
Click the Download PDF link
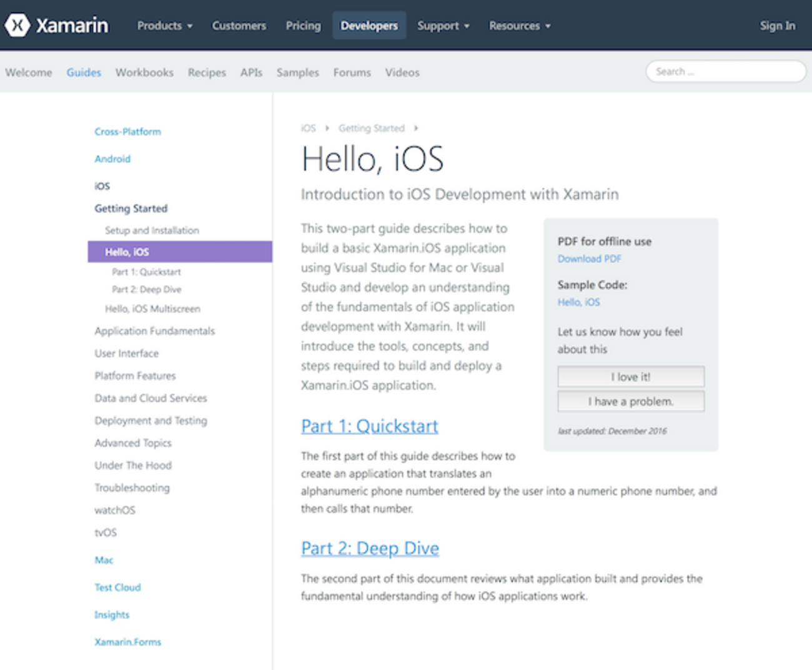(x=589, y=259)
